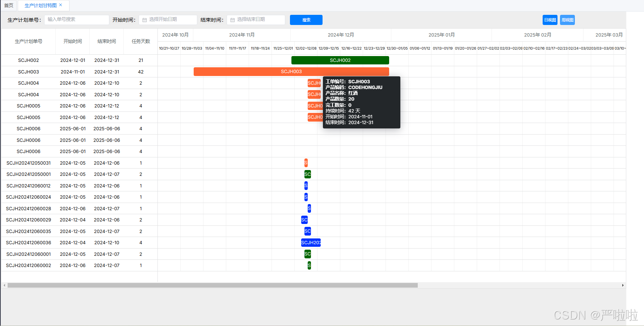This screenshot has width=644, height=326.
Task: Click the blue SCJH202412060028 gantt bar
Action: pos(309,208)
